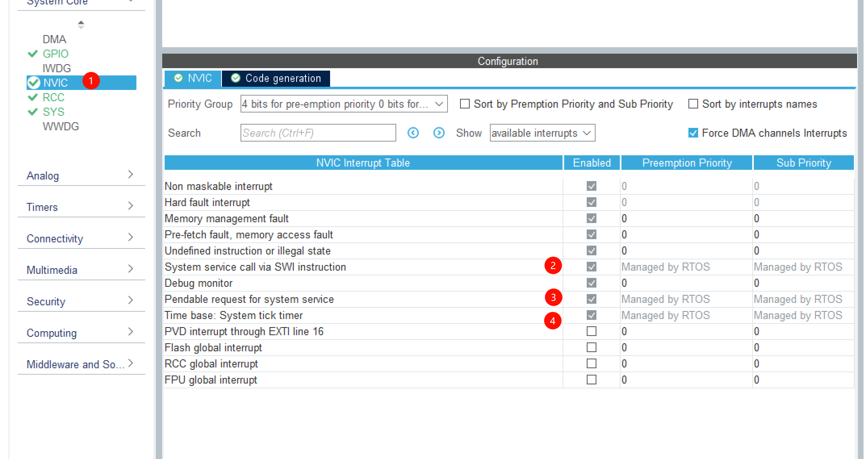
Task: Open the Show available interrupts dropdown
Action: pos(542,133)
